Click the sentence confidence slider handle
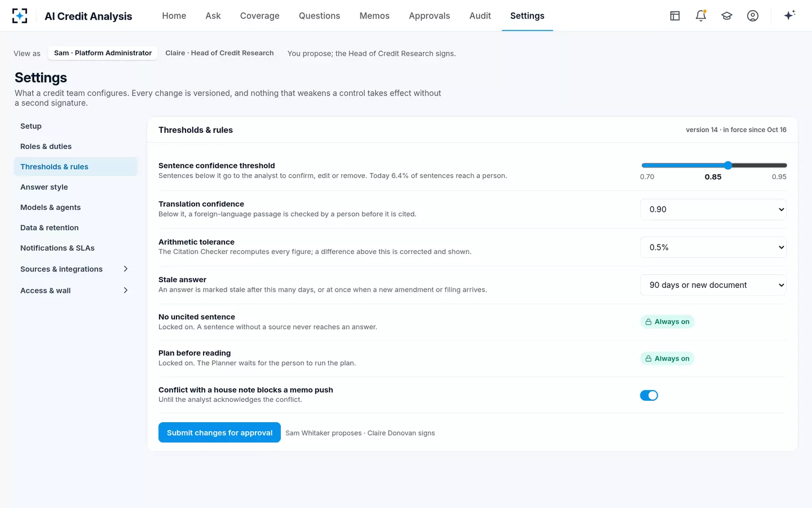812x508 pixels. point(728,165)
